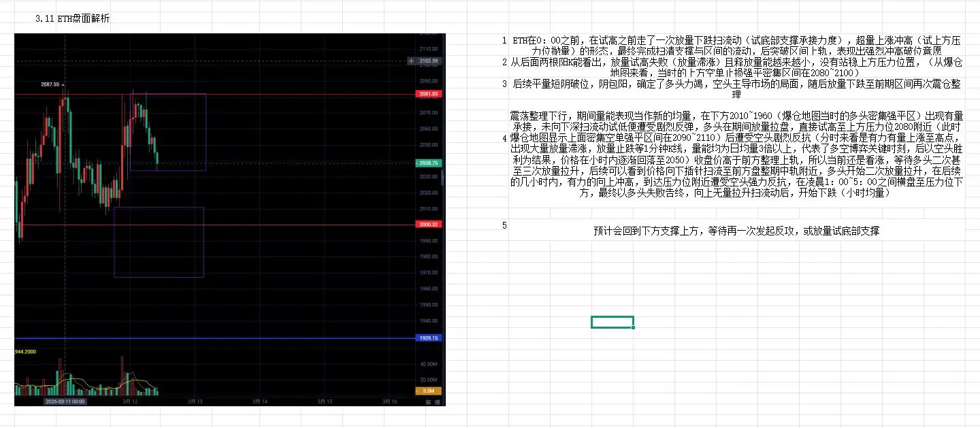Screen dimensions: 980x428
Task: Click the green-bordered selected empty cell
Action: (x=612, y=322)
